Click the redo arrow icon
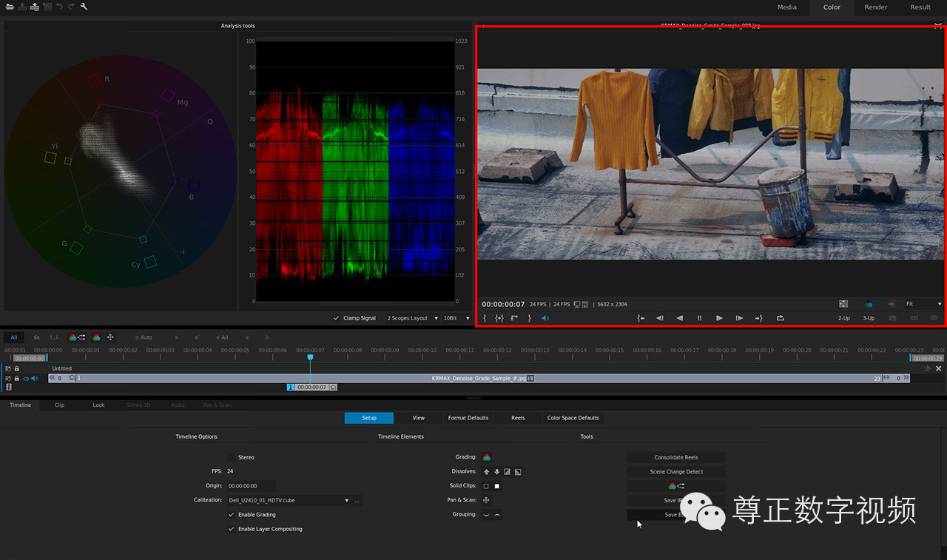This screenshot has width=947, height=560. tap(71, 7)
